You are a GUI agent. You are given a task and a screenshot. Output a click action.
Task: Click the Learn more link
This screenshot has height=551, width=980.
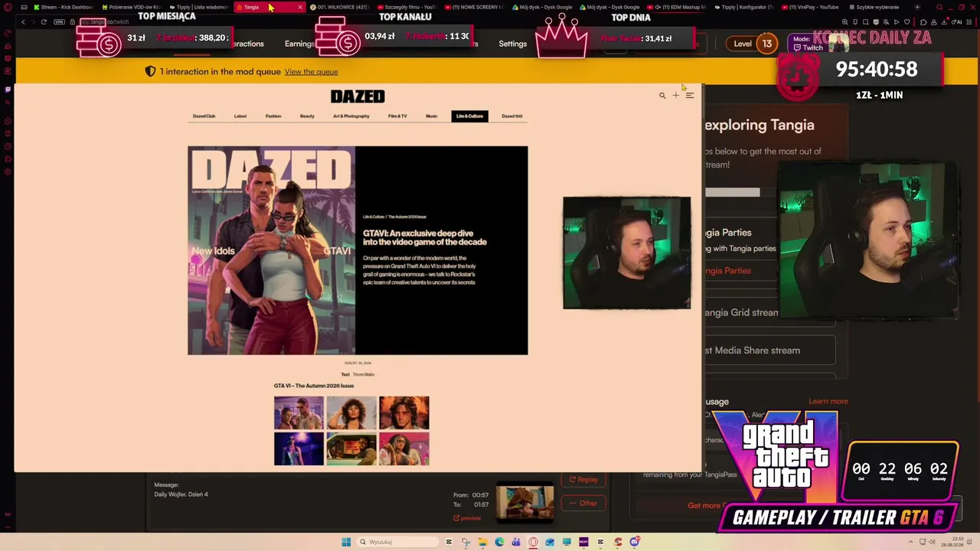(828, 401)
